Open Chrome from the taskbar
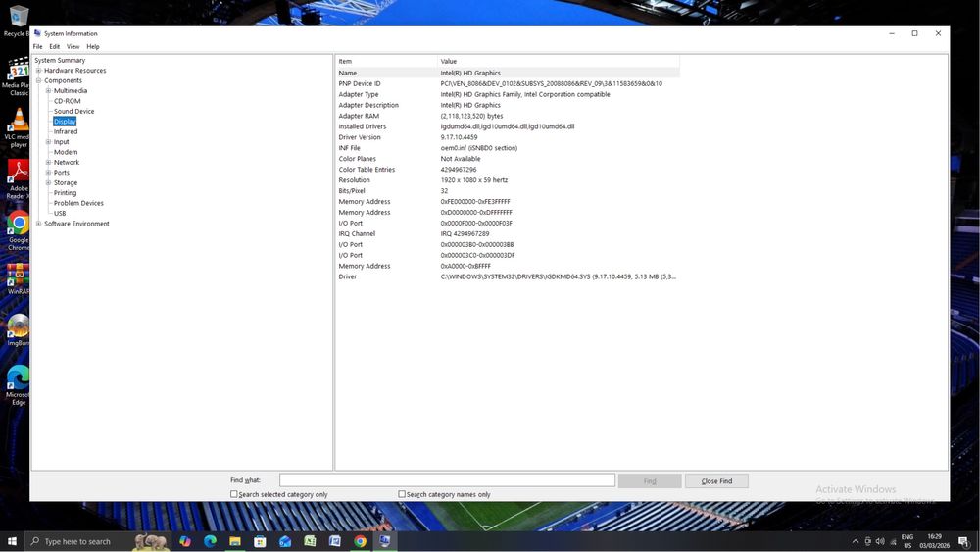This screenshot has width=980, height=552. coord(360,541)
